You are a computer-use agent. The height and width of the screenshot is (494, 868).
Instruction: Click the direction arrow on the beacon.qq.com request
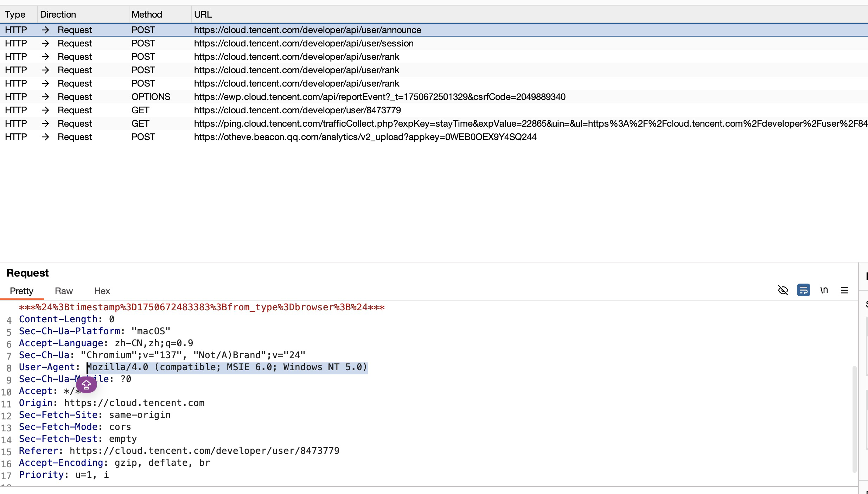(45, 137)
